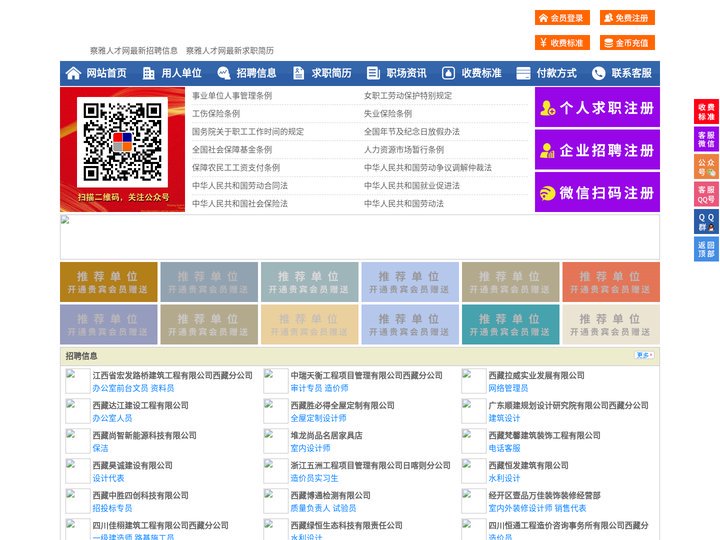This screenshot has width=720, height=540.
Task: Open the 事业单位人事管理条例 link
Action: 232,96
